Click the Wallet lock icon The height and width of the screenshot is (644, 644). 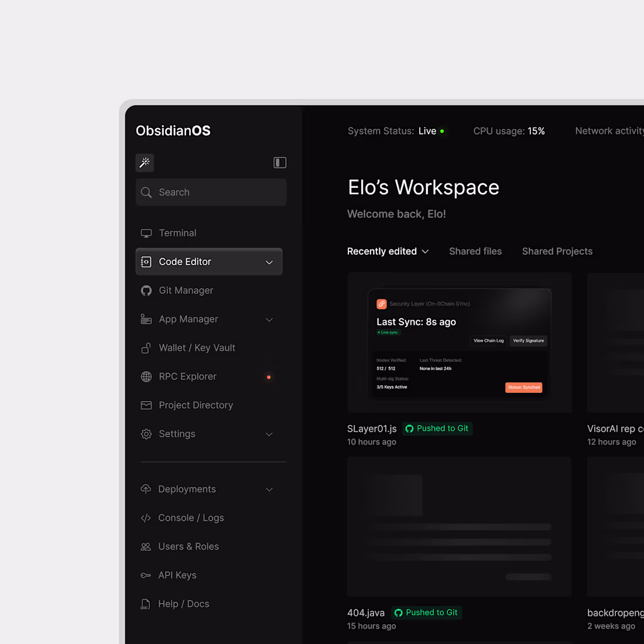pos(146,348)
